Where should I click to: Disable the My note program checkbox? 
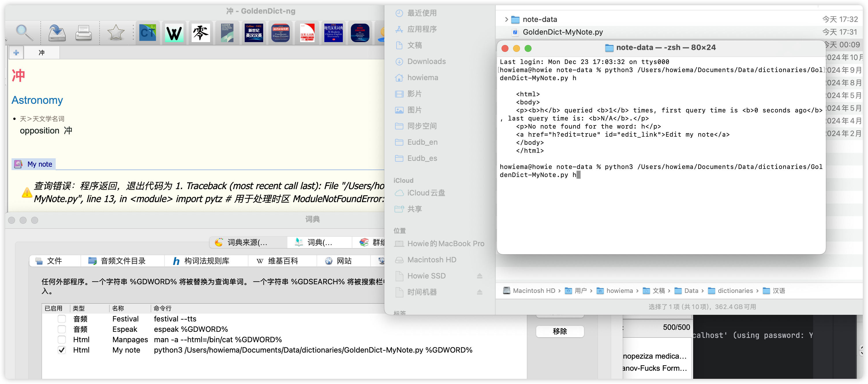click(62, 350)
